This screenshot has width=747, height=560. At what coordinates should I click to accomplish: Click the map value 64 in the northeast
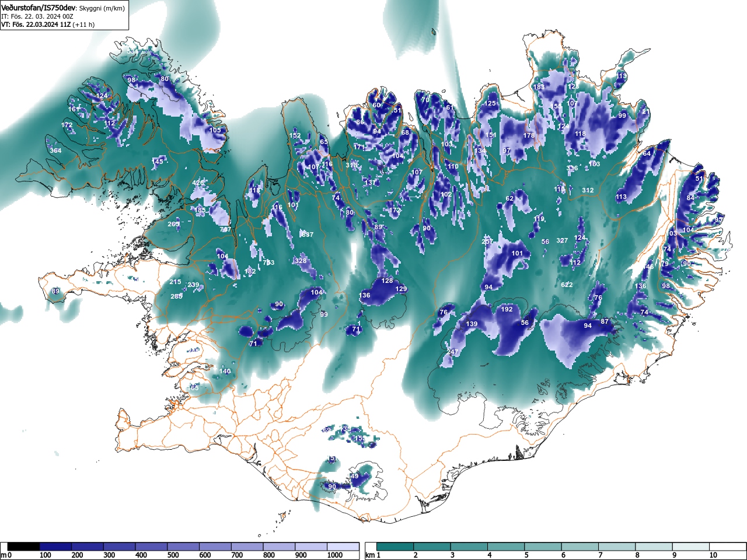pos(647,153)
